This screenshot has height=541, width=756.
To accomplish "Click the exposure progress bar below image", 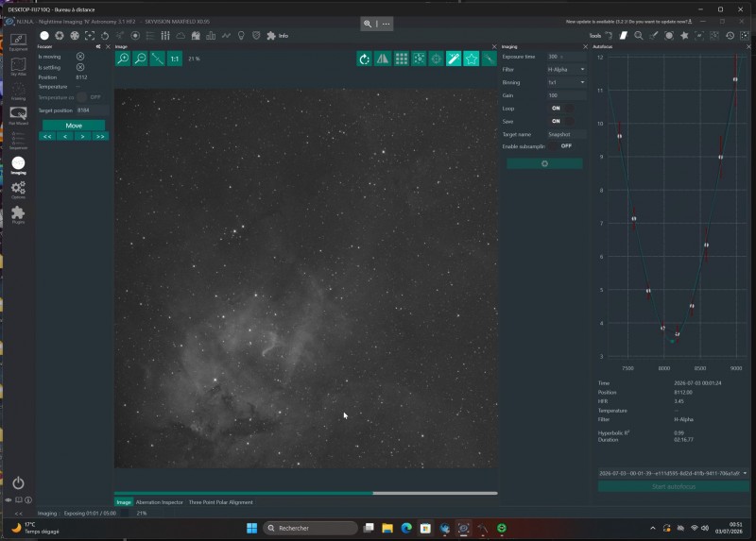I will click(305, 493).
